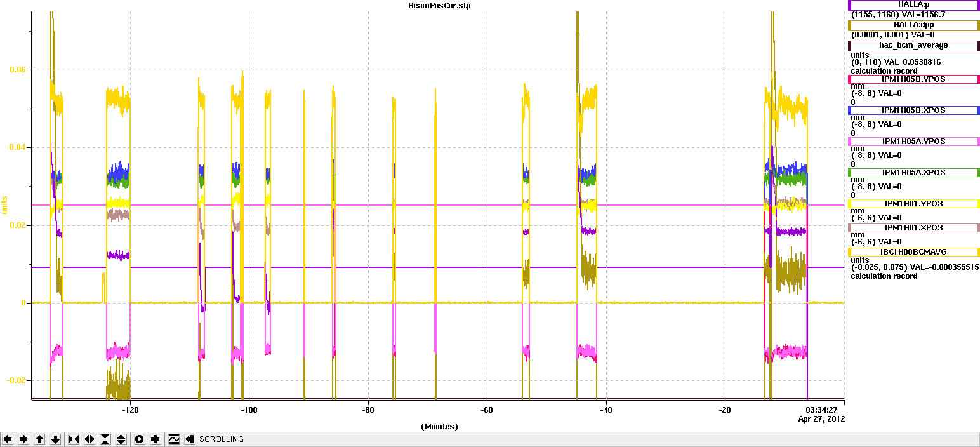Click the return-to-scrolling arrow icon
The image size is (980, 447).
click(x=189, y=439)
